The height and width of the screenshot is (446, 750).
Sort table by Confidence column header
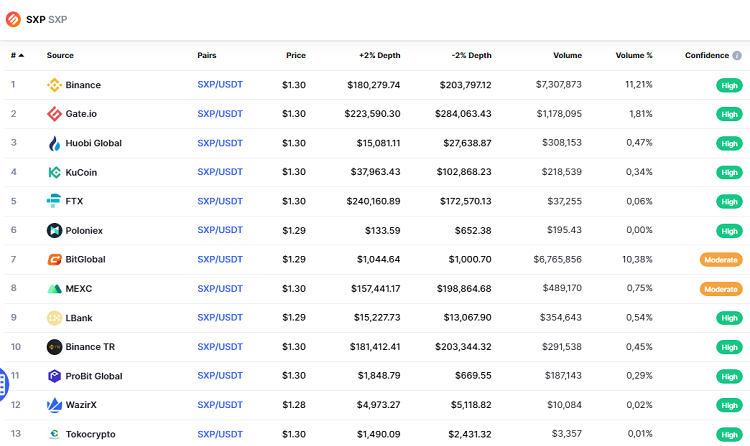[x=707, y=56]
